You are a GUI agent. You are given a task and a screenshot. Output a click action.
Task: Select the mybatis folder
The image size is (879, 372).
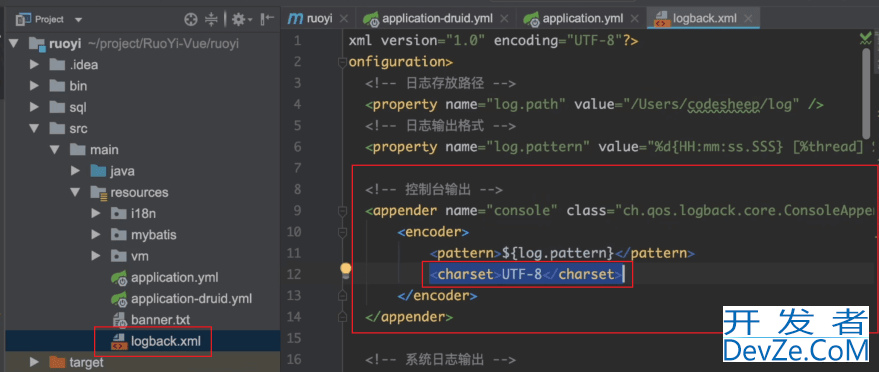(x=154, y=235)
